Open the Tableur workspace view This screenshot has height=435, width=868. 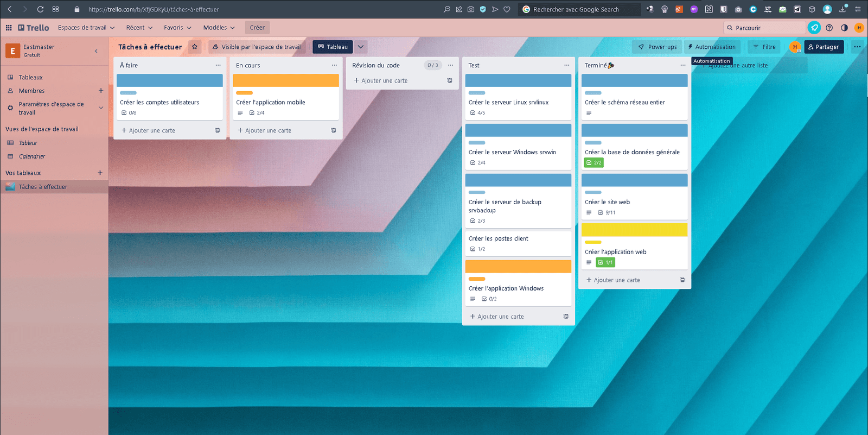pyautogui.click(x=54, y=143)
